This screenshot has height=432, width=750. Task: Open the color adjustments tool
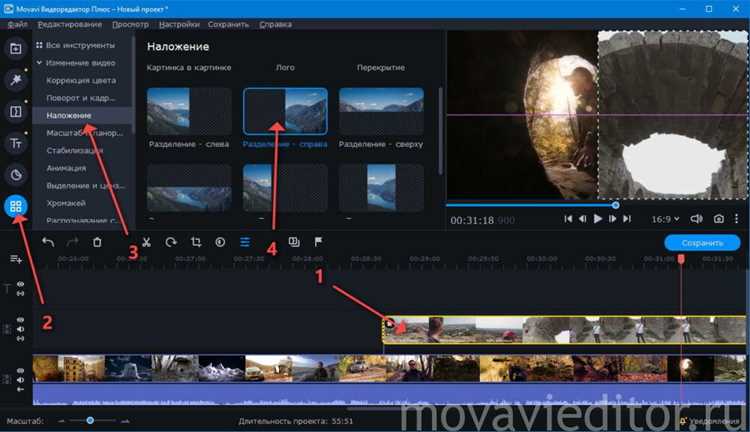(x=220, y=242)
